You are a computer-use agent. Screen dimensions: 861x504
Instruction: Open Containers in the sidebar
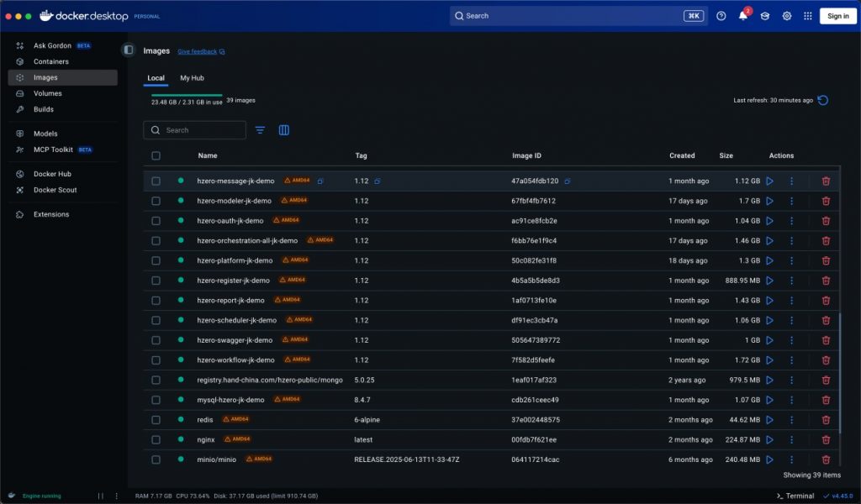tap(50, 61)
